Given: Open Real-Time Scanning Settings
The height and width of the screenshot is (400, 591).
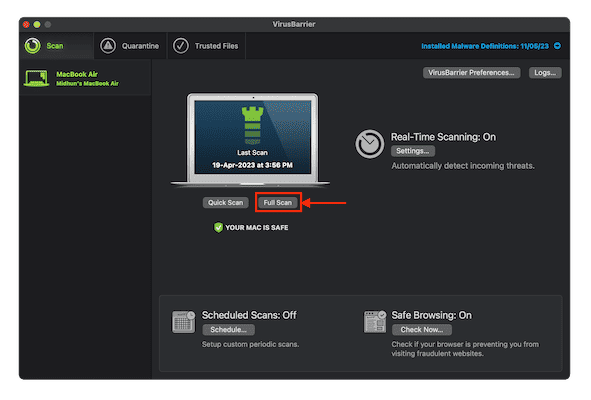Looking at the screenshot, I should (413, 151).
